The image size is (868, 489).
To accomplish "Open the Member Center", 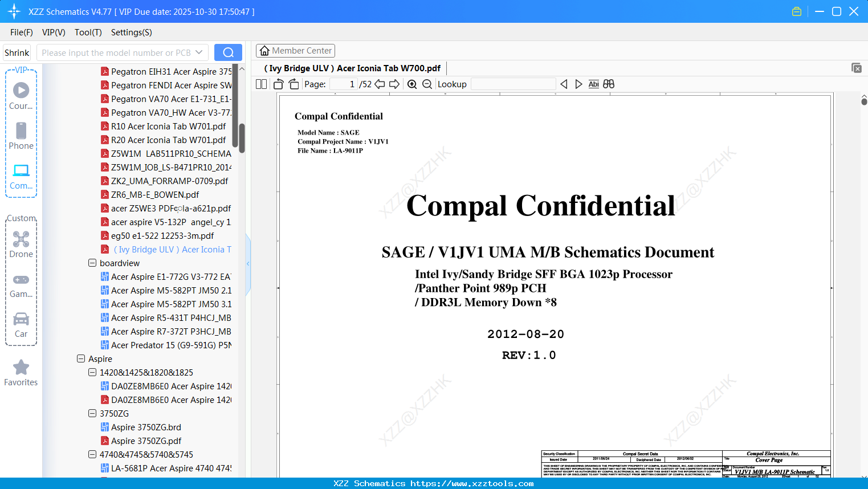I will click(295, 51).
